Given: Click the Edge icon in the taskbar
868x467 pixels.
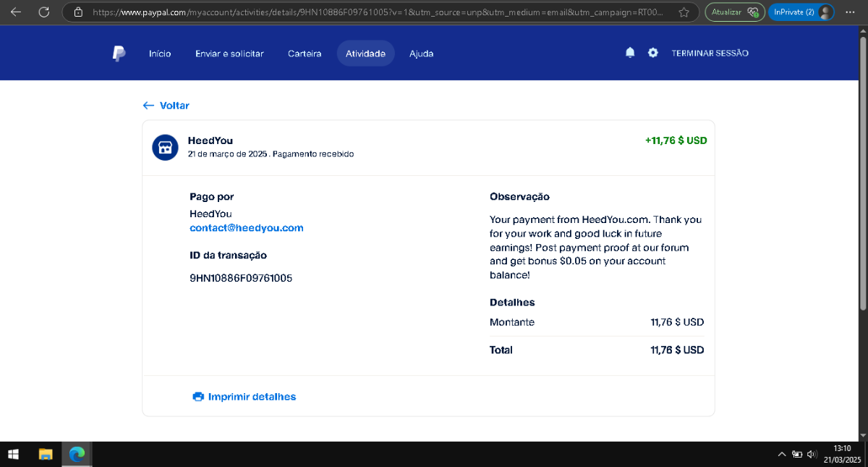Looking at the screenshot, I should tap(77, 454).
